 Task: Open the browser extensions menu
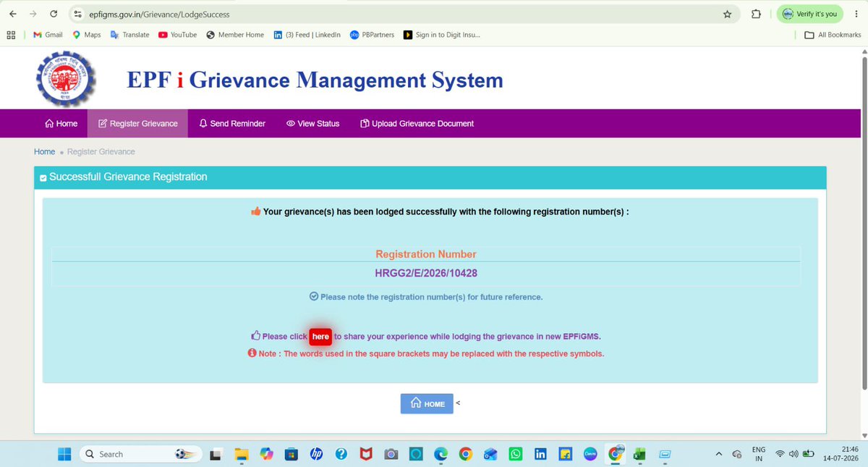[756, 14]
